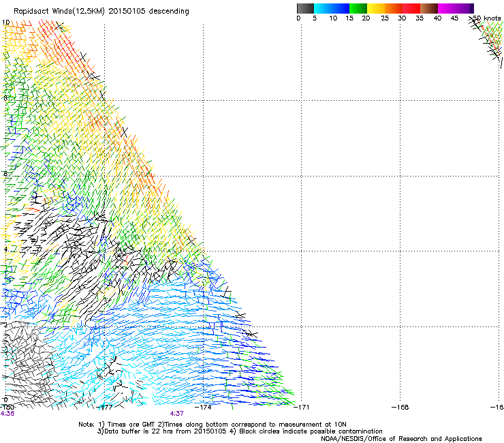Click the longitude label -174

[203, 408]
